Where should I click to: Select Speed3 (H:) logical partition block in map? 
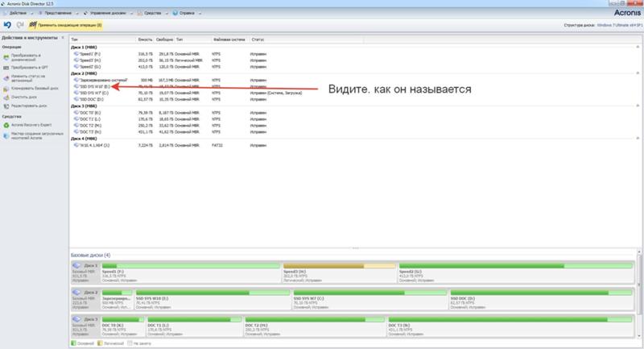(339, 273)
